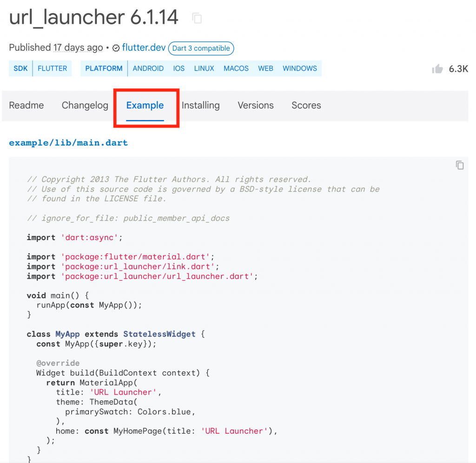Screen dimensions: 476x463
Task: Switch to the Readme tab
Action: (26, 105)
